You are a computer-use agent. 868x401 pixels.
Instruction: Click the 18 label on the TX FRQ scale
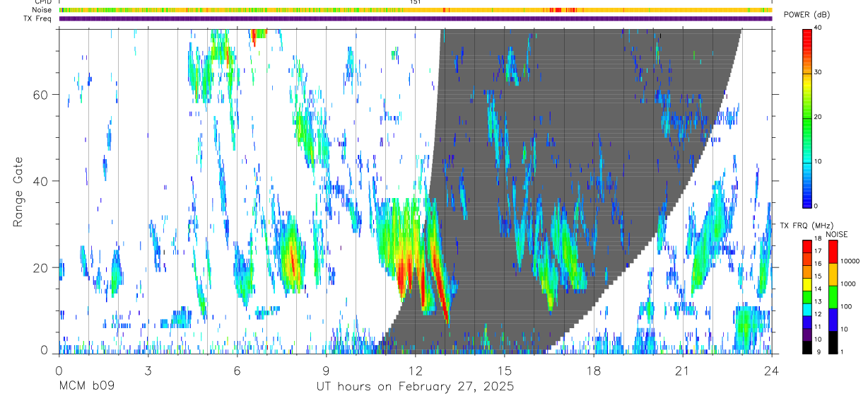pos(819,238)
